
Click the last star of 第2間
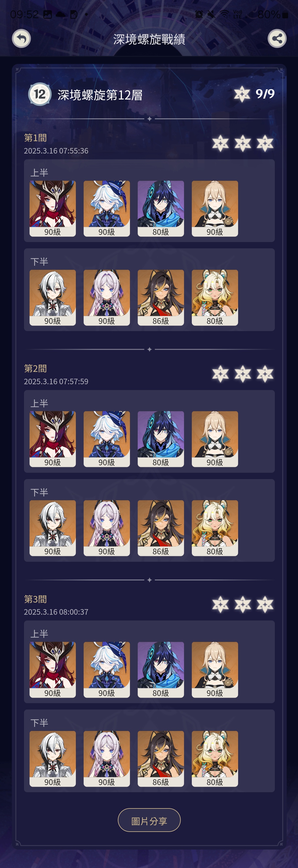pos(265,374)
